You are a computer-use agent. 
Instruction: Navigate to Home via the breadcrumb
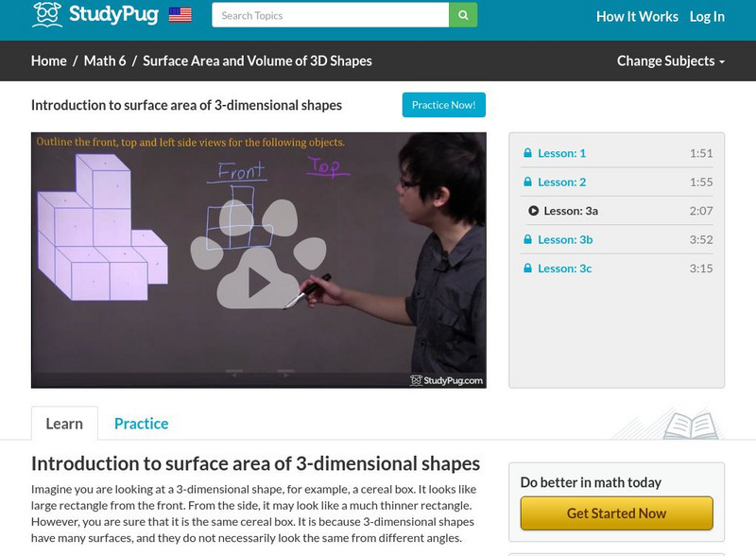coord(45,60)
